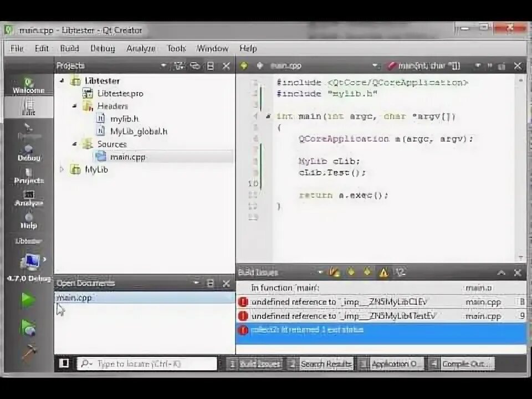Open the Welcome mode

[x=28, y=85]
